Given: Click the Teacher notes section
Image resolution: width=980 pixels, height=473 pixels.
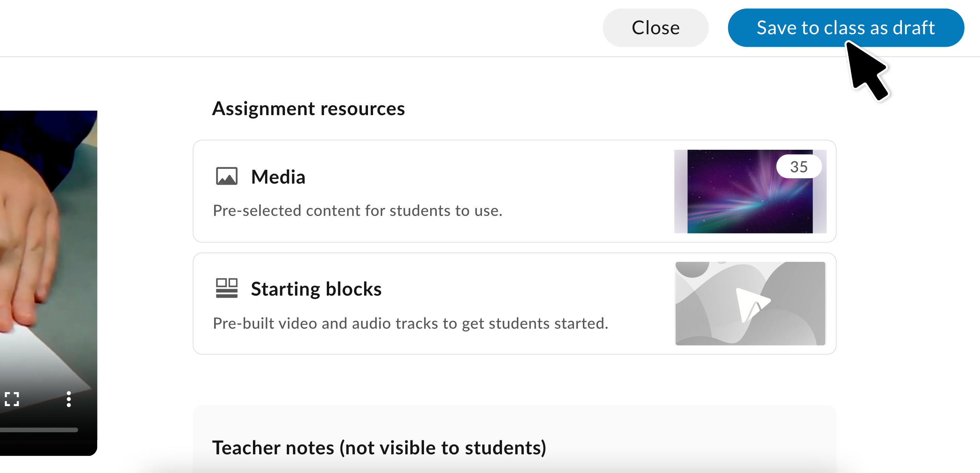Looking at the screenshot, I should (379, 447).
